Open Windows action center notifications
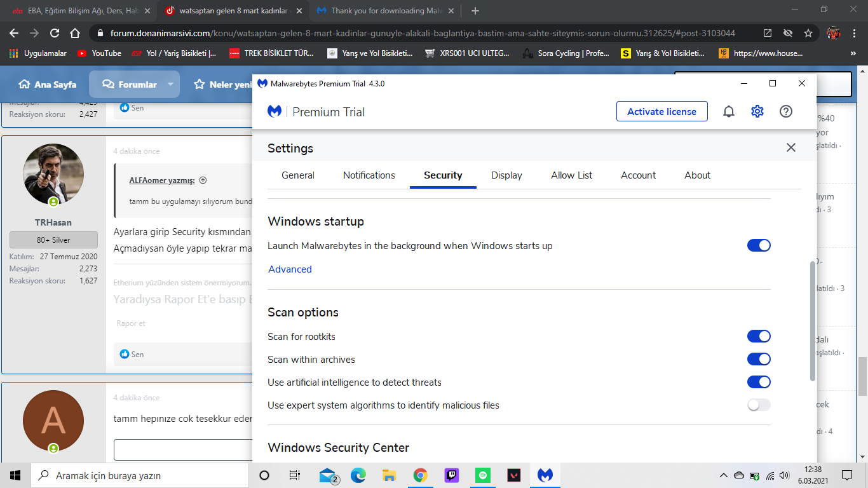The width and height of the screenshot is (868, 488). 847,475
